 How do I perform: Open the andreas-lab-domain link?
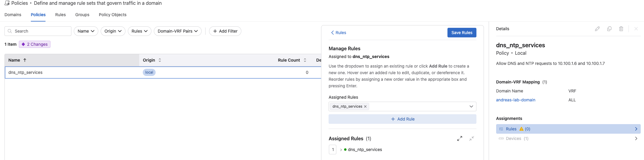click(x=515, y=100)
